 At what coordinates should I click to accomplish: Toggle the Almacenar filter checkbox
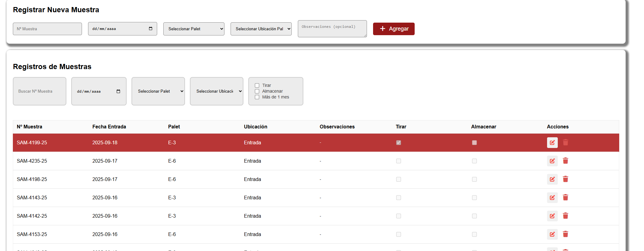(257, 91)
